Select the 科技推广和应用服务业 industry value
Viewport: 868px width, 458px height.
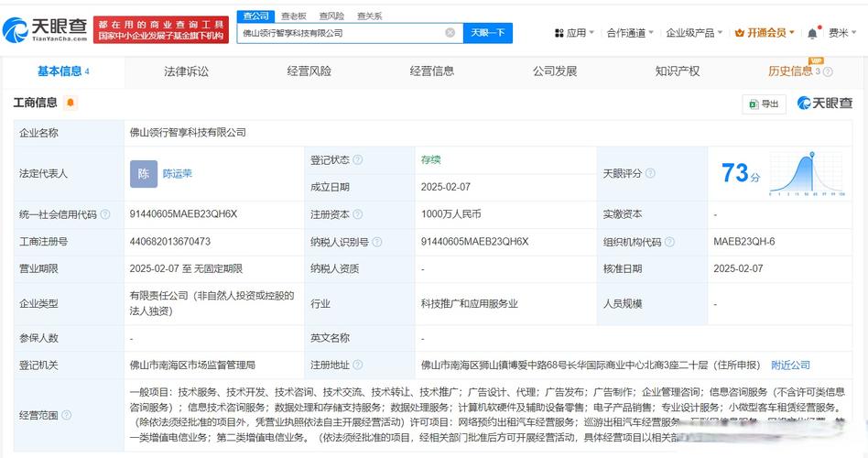[470, 303]
